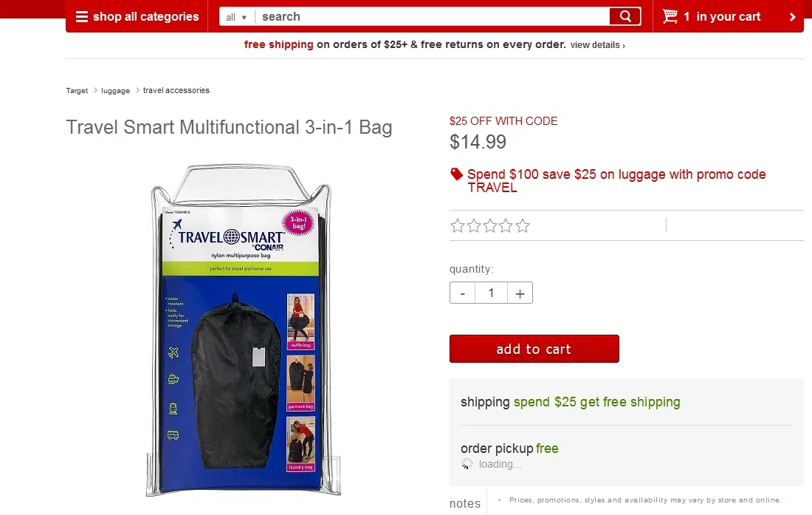Open the shopping cart icon
Screen dimensions: 812x515
click(x=670, y=16)
